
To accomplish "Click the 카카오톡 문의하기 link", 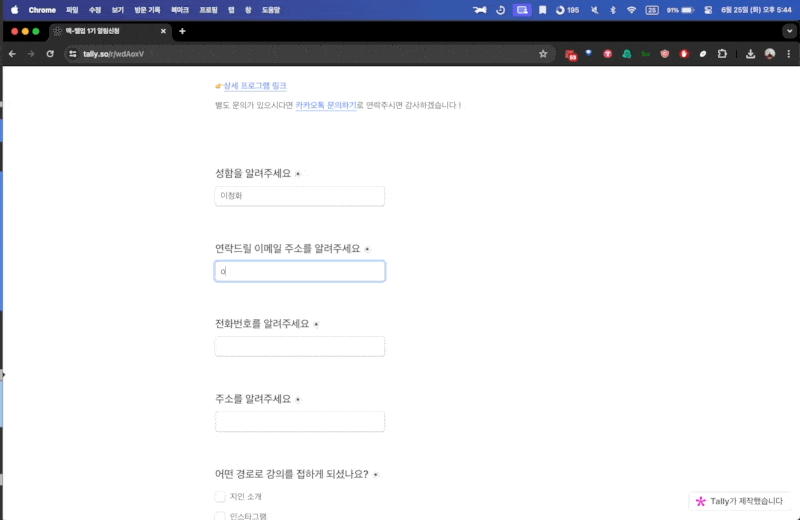I will (325, 105).
